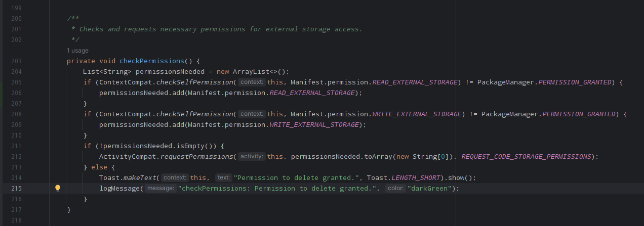This screenshot has height=226, width=644.
Task: Click the "message:" parameter hint on line 215
Action: tap(161, 189)
